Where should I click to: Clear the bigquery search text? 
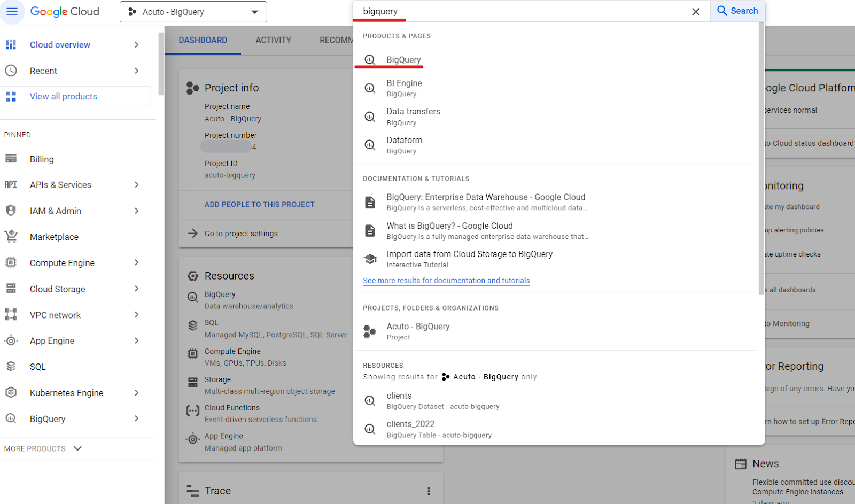tap(696, 12)
